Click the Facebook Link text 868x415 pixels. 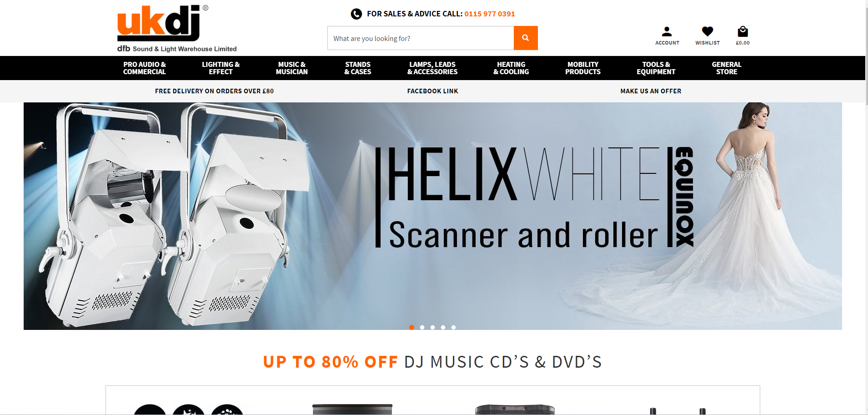point(433,91)
